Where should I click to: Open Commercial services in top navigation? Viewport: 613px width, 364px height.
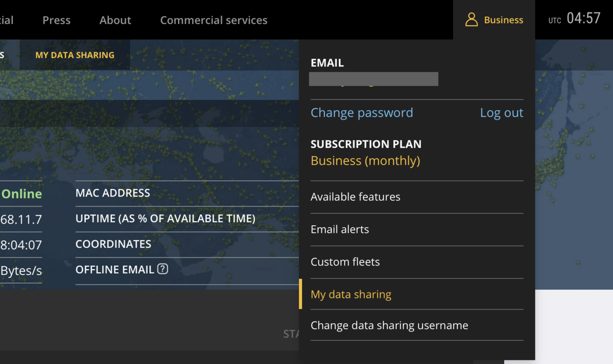point(214,20)
